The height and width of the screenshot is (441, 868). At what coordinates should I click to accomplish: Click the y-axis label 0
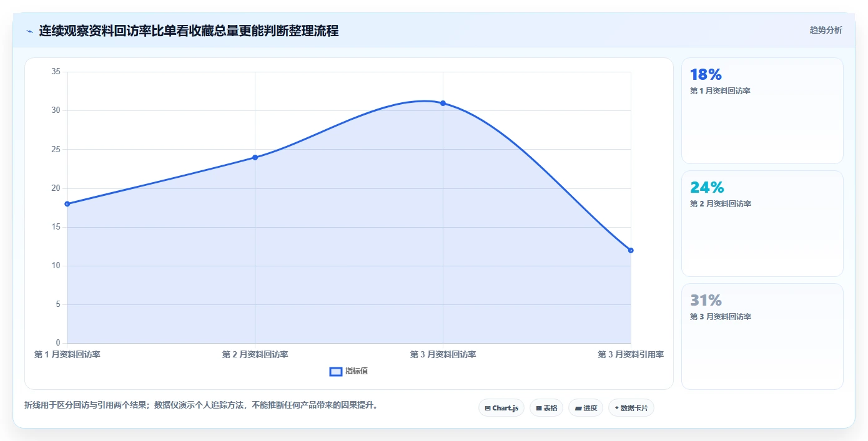(x=58, y=343)
